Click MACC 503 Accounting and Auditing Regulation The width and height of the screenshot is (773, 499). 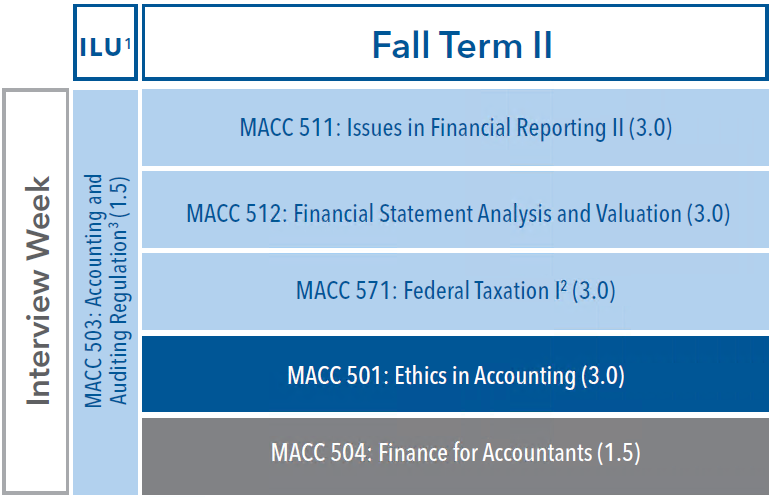105,291
